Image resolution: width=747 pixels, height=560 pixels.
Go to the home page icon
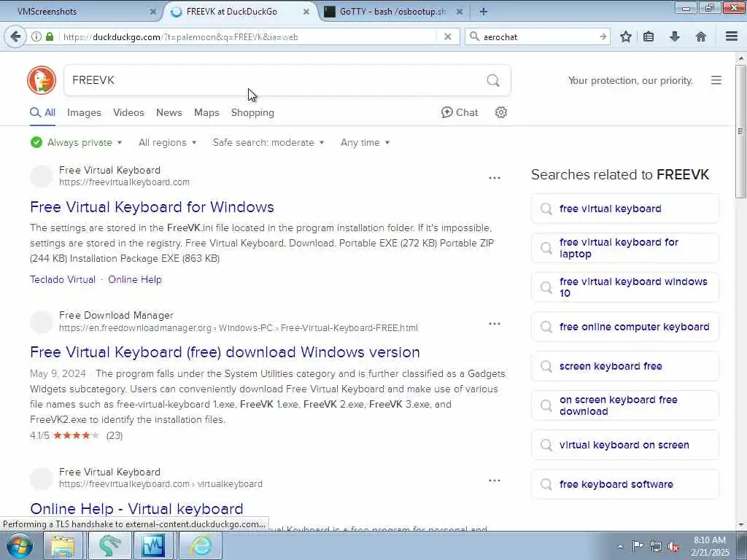[701, 36]
